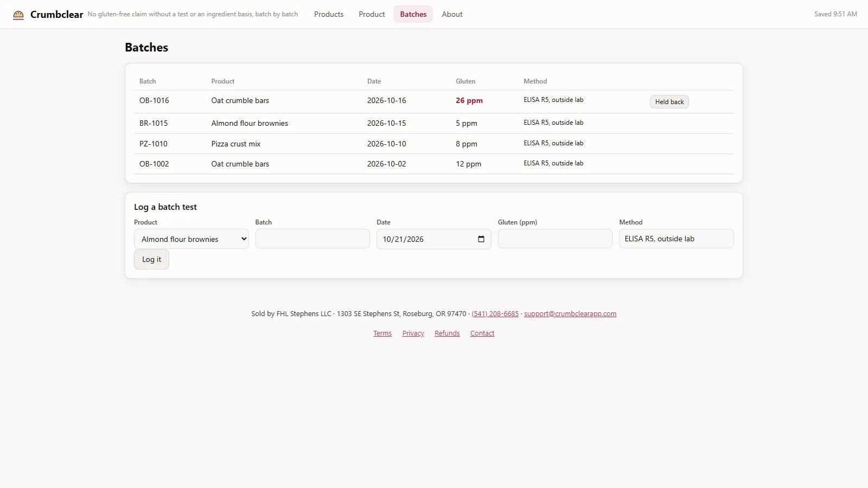868x488 pixels.
Task: Open the Products nav tab
Action: [329, 15]
